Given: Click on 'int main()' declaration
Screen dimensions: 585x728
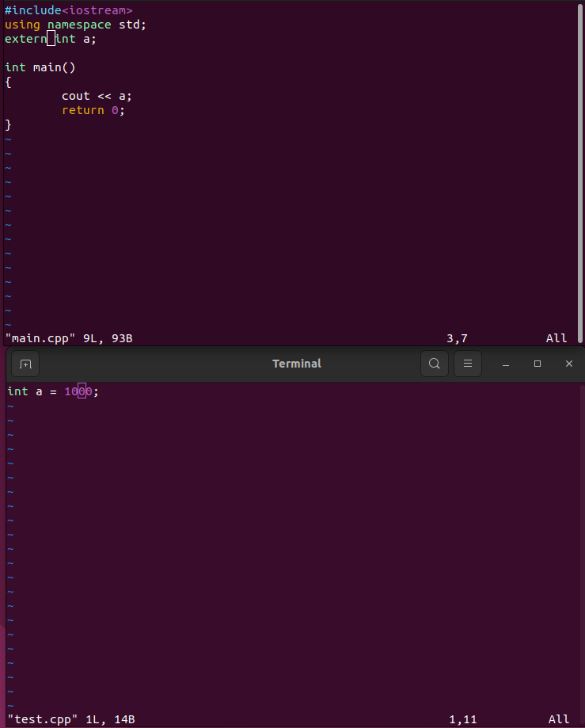Looking at the screenshot, I should pyautogui.click(x=40, y=67).
